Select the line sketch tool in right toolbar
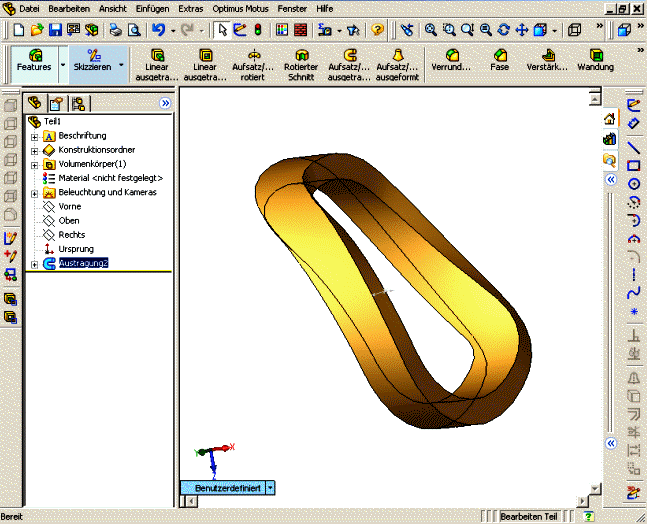647x524 pixels. (633, 146)
